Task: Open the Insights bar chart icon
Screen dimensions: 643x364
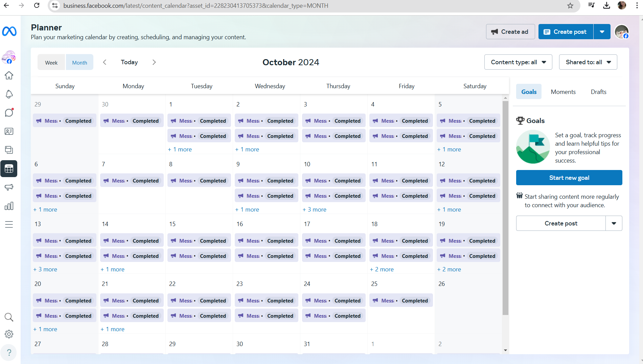Action: 9,206
